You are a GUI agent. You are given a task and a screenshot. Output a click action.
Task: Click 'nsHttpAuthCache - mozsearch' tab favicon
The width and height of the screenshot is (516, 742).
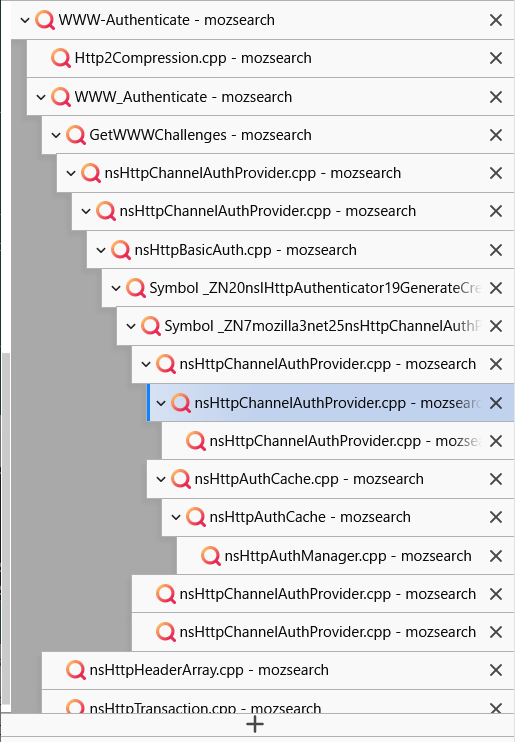[196, 518]
